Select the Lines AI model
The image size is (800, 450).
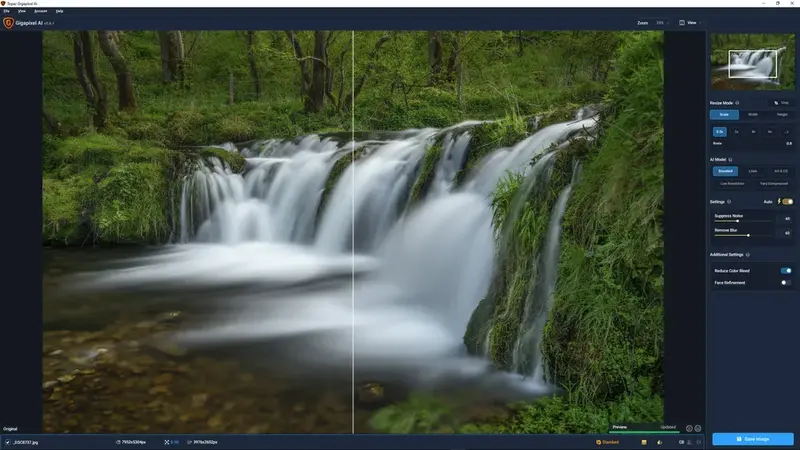pos(753,171)
